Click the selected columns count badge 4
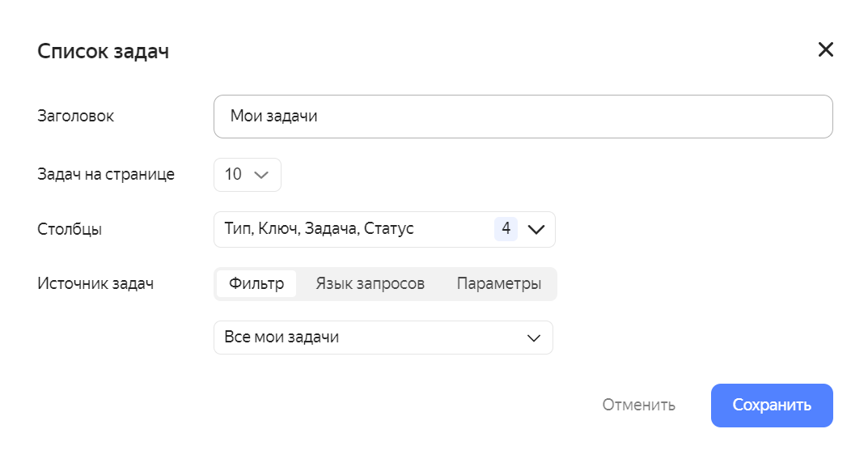 click(x=506, y=229)
